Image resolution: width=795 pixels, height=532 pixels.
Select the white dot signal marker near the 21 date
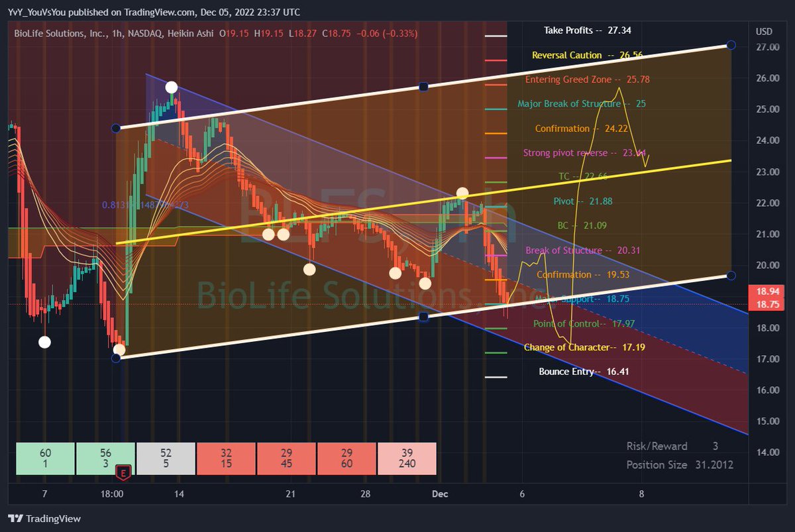(309, 269)
